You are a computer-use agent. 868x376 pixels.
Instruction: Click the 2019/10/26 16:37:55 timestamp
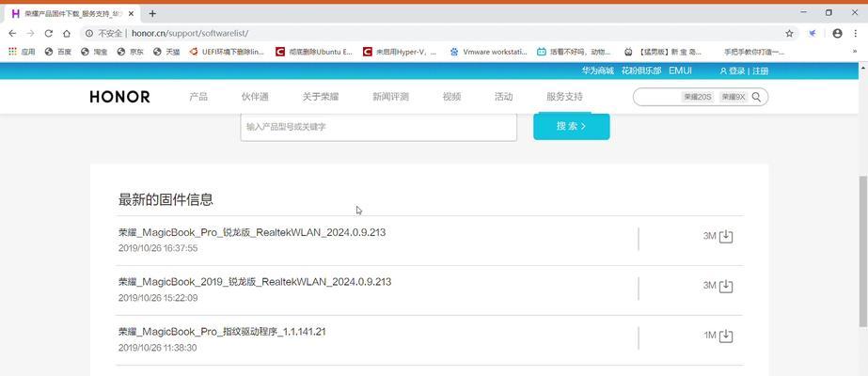pos(158,248)
